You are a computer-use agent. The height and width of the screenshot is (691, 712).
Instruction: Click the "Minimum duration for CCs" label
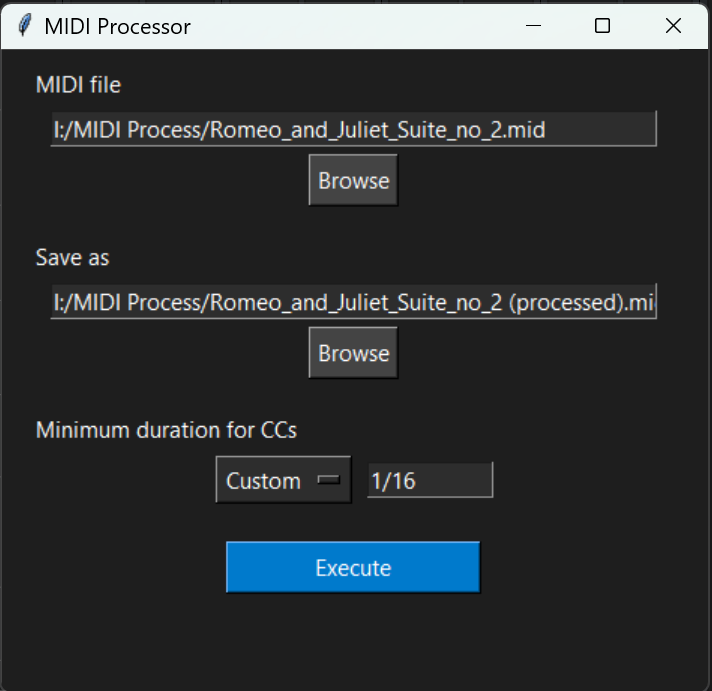(166, 431)
